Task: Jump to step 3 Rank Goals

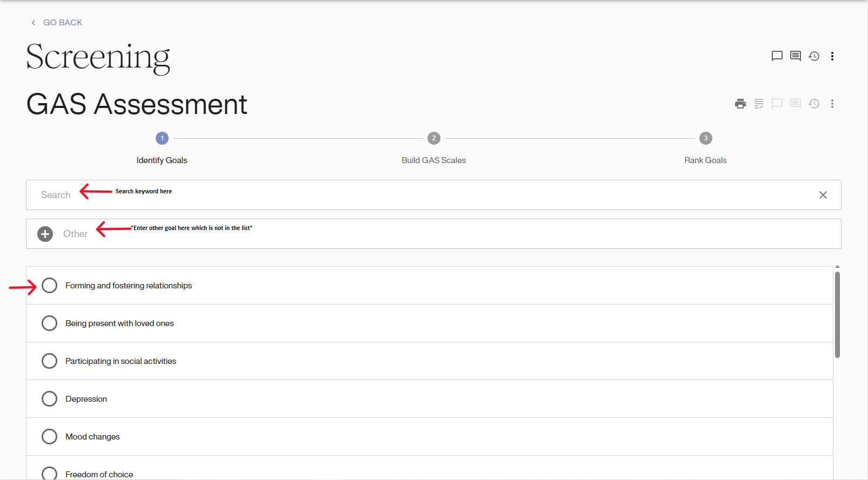Action: 705,139
